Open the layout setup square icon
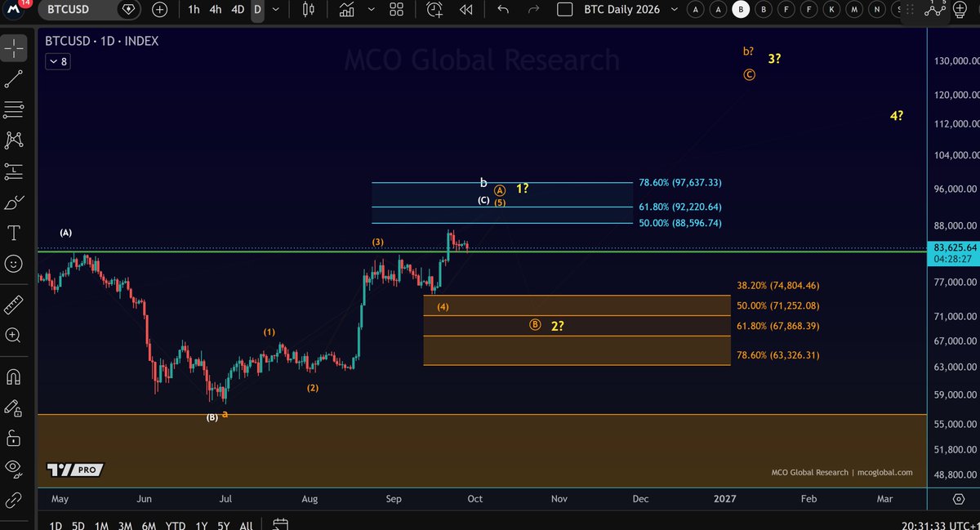This screenshot has width=980, height=530. coord(564,10)
